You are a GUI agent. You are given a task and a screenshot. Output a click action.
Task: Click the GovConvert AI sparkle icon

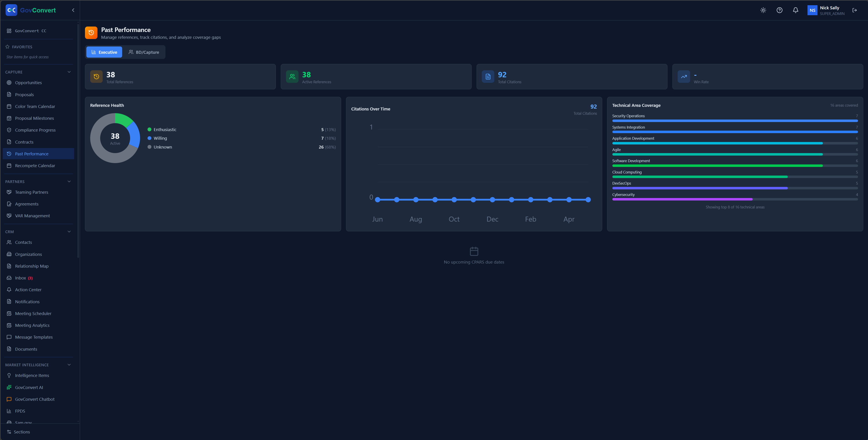(x=9, y=387)
